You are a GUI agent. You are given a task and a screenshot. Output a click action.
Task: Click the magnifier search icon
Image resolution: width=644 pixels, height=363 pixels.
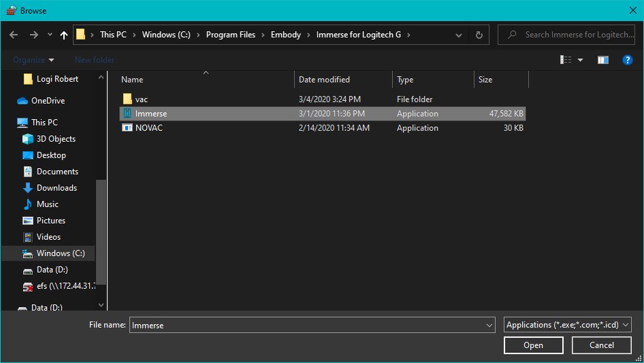click(x=512, y=35)
